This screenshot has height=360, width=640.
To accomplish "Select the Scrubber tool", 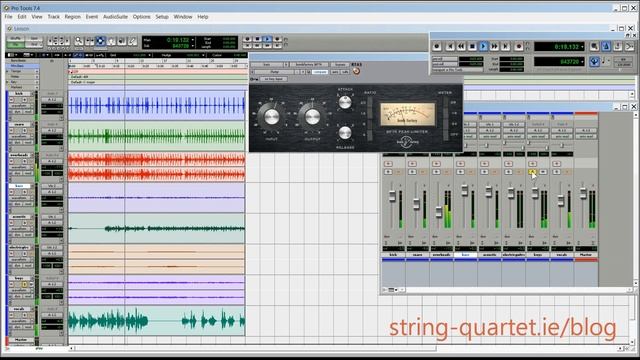I will coord(122,41).
